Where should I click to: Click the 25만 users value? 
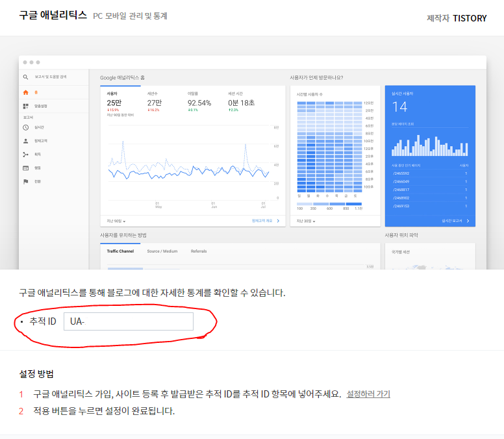114,103
